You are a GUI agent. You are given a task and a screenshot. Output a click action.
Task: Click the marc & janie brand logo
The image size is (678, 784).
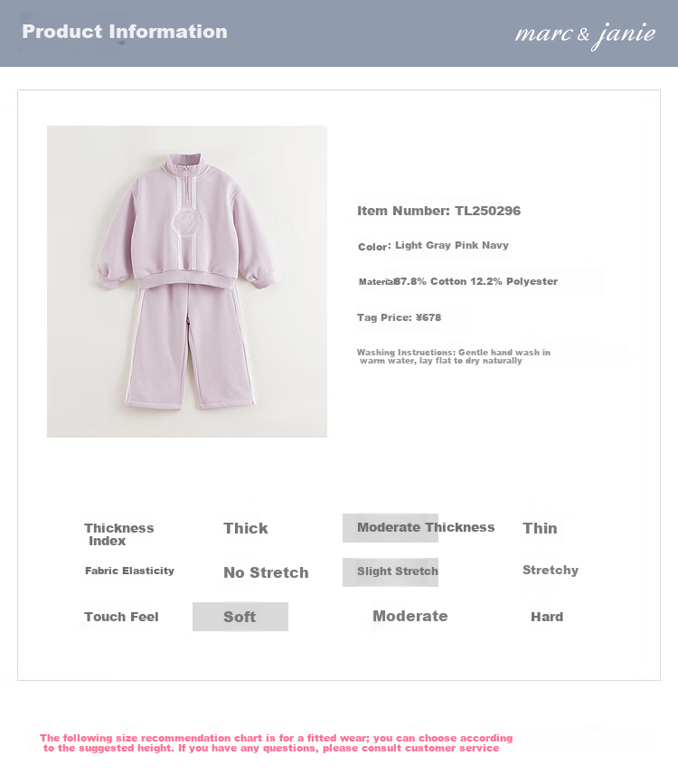pos(585,34)
